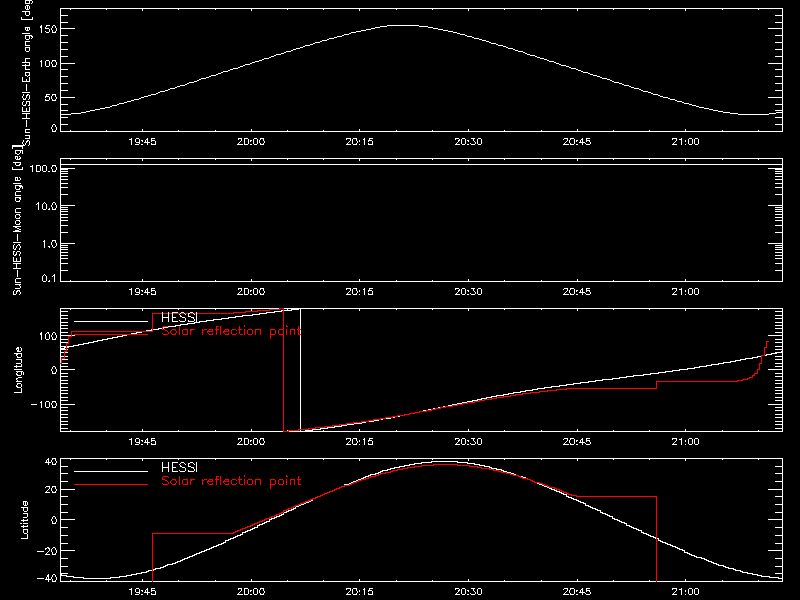Click white HESSI legend line in Longitude plot

click(x=111, y=321)
